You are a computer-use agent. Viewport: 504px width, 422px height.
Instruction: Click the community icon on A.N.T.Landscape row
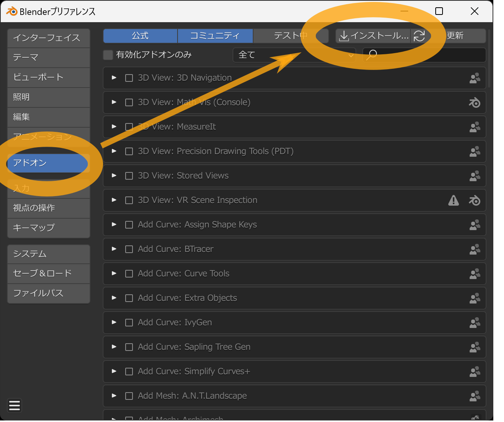point(475,396)
